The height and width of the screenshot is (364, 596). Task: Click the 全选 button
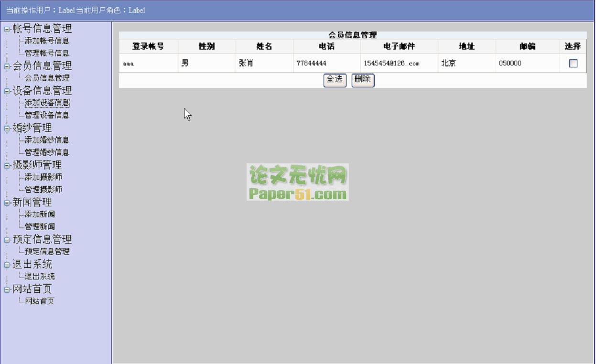(x=335, y=80)
